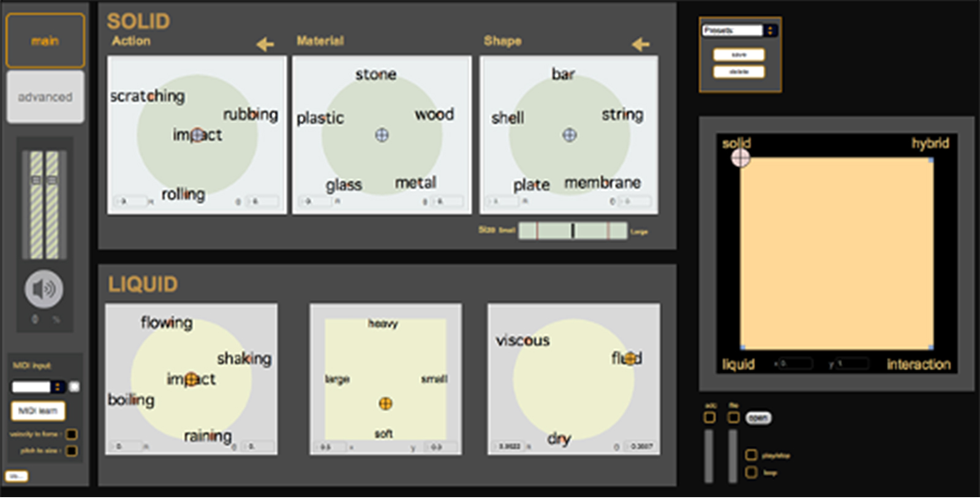Click the crosshair cursor in the Material pad
980x499 pixels.
pos(382,135)
